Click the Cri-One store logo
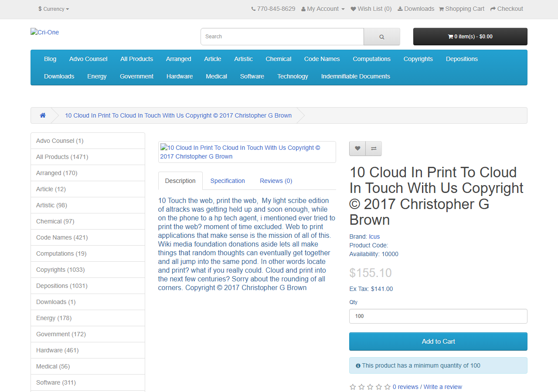 [x=45, y=32]
